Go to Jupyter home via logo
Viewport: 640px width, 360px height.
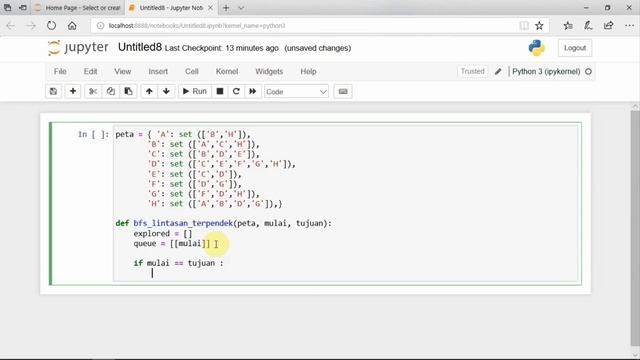(x=78, y=48)
